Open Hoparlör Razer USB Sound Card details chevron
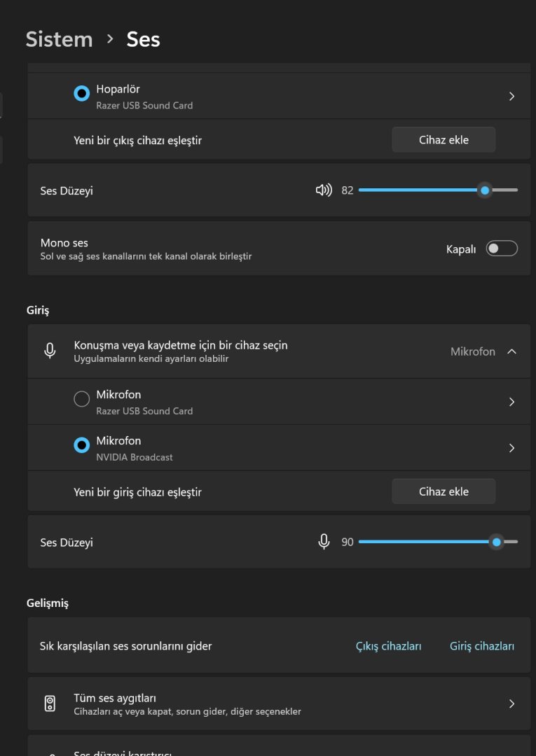Image resolution: width=536 pixels, height=756 pixels. pos(511,97)
